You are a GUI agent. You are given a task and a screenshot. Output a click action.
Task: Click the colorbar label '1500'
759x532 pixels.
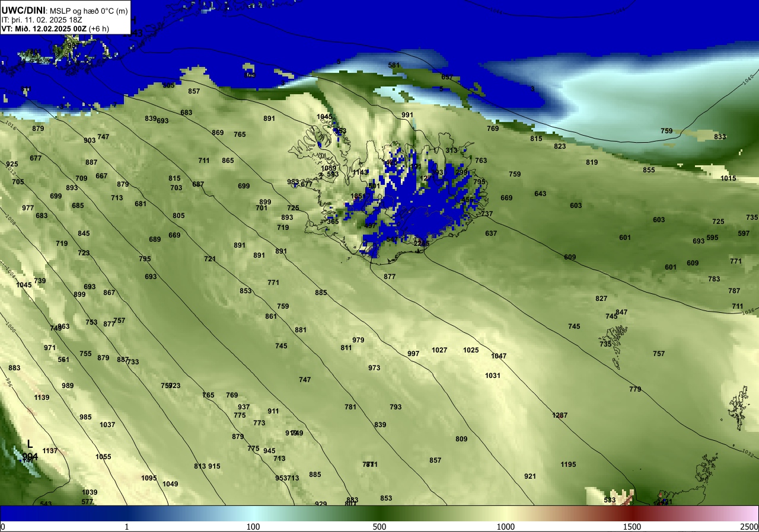[x=632, y=527]
